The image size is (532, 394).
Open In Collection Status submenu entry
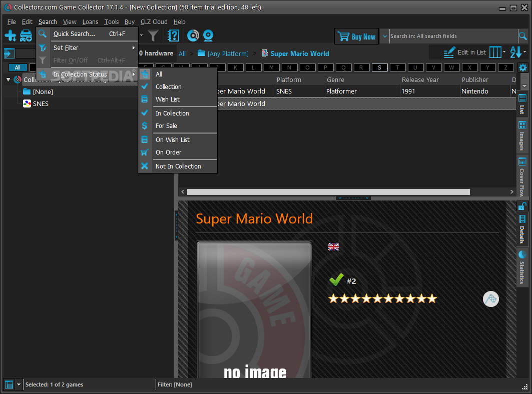click(x=87, y=74)
